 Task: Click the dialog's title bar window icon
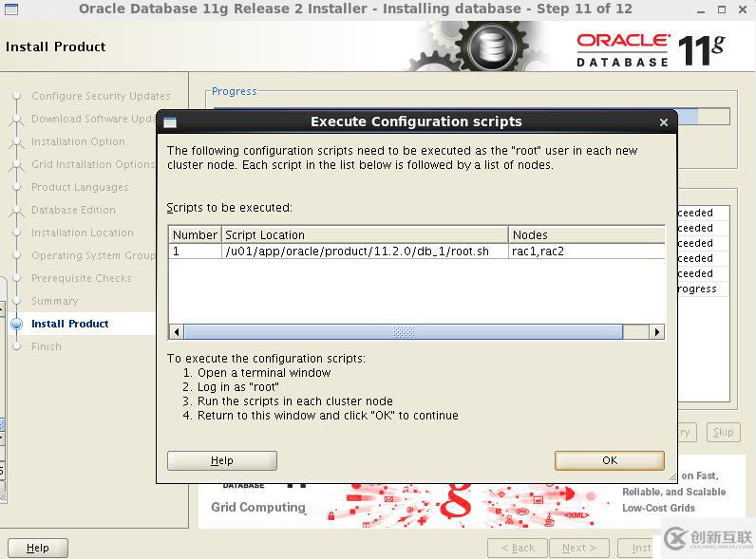point(170,122)
